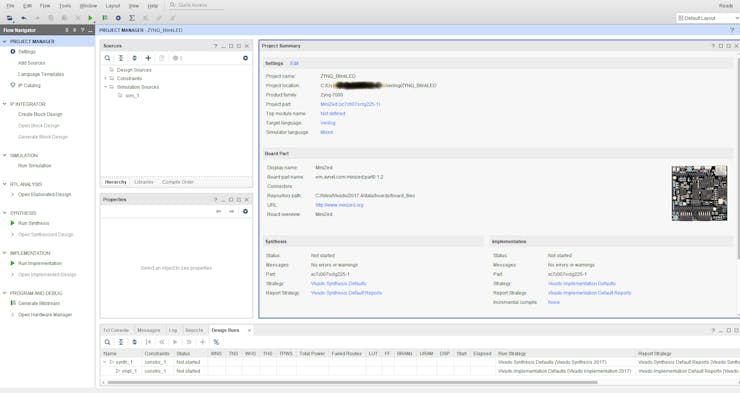Click Design Runs create run plus icon
The width and height of the screenshot is (740, 393).
click(202, 342)
